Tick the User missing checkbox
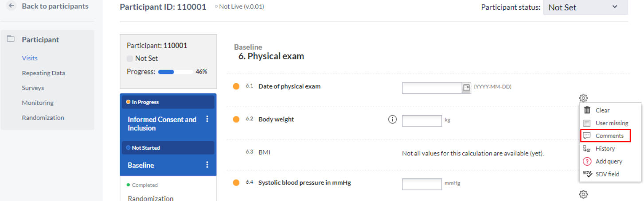Image resolution: width=644 pixels, height=201 pixels. click(x=587, y=123)
